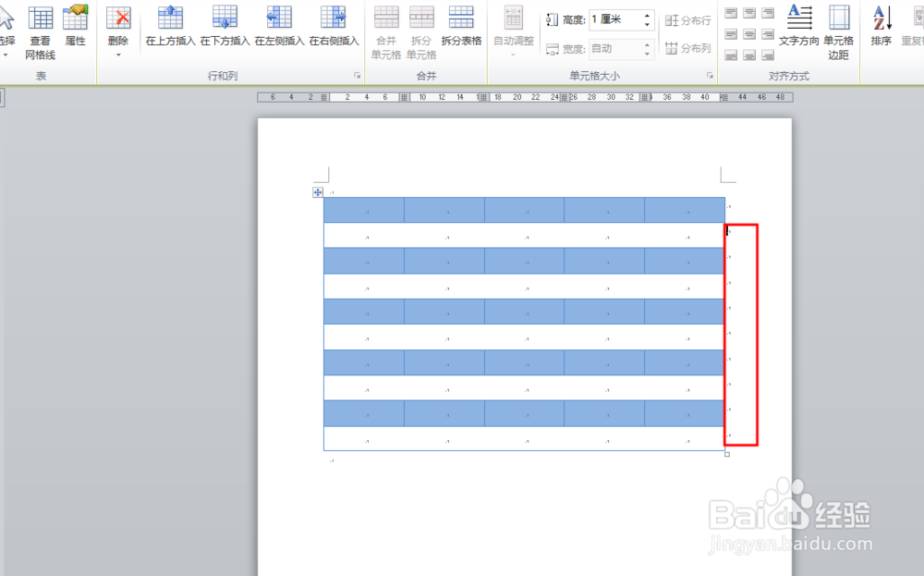Align cell content center right
This screenshot has height=576, width=924.
(767, 34)
